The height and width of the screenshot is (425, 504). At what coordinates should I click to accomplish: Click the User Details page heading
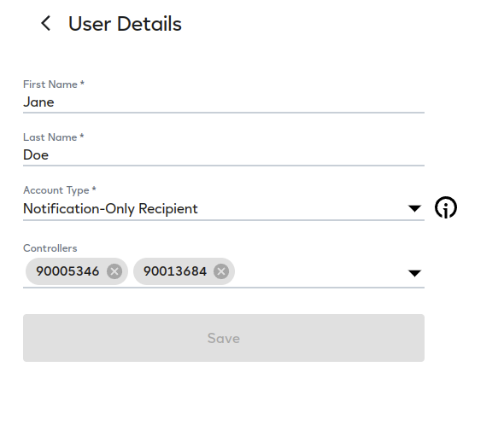coord(125,24)
